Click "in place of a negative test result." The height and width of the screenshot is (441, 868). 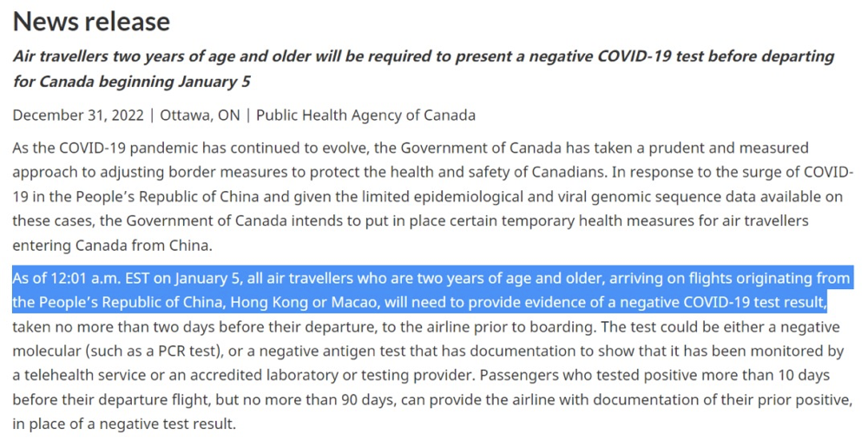click(x=124, y=425)
